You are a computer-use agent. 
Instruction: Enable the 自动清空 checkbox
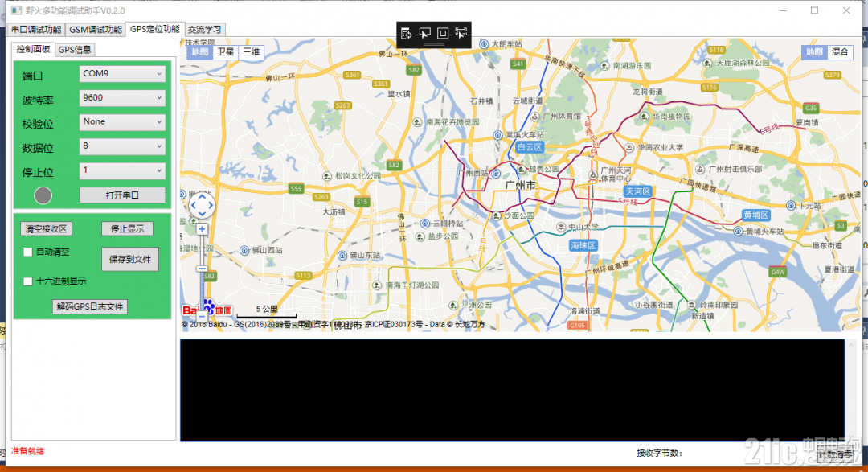coord(27,252)
